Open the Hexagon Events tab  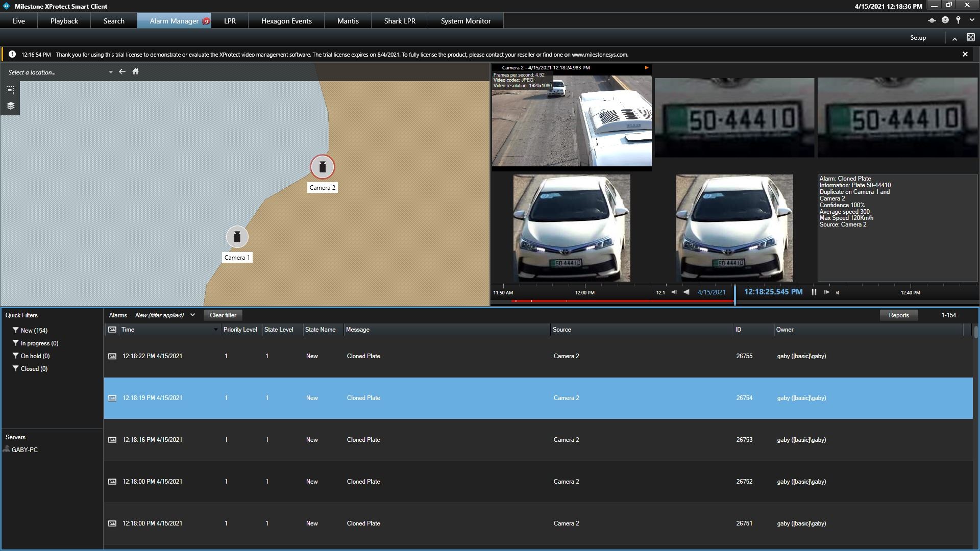(286, 21)
